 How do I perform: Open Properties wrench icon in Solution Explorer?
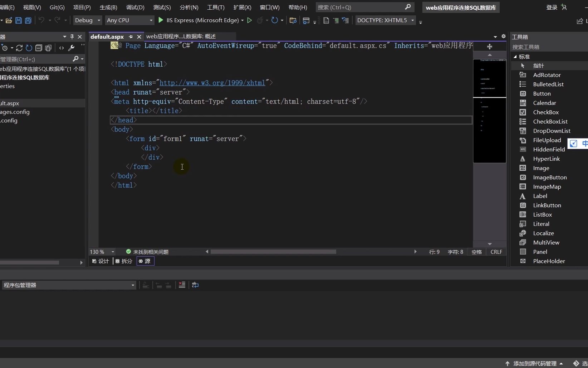[71, 48]
